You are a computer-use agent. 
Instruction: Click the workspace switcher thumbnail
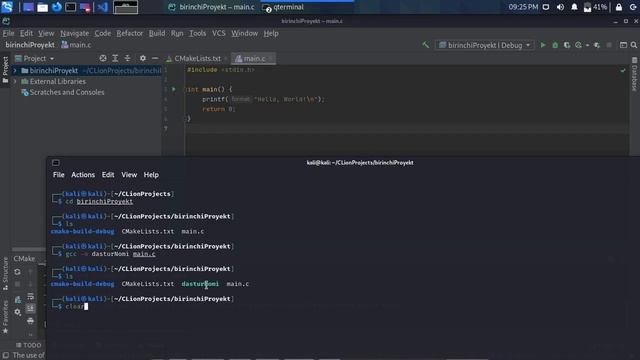[x=125, y=7]
